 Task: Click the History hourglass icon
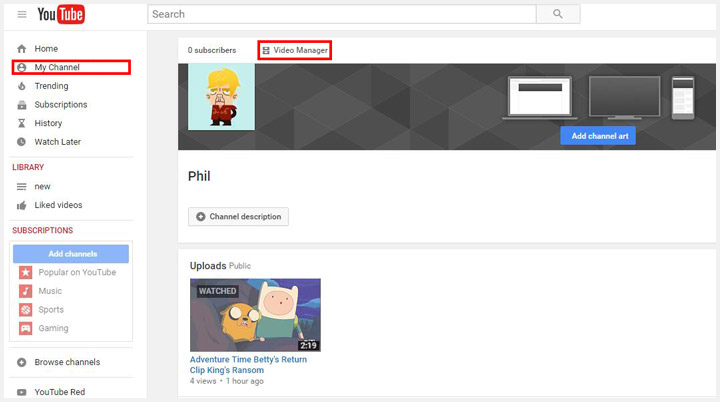(22, 123)
